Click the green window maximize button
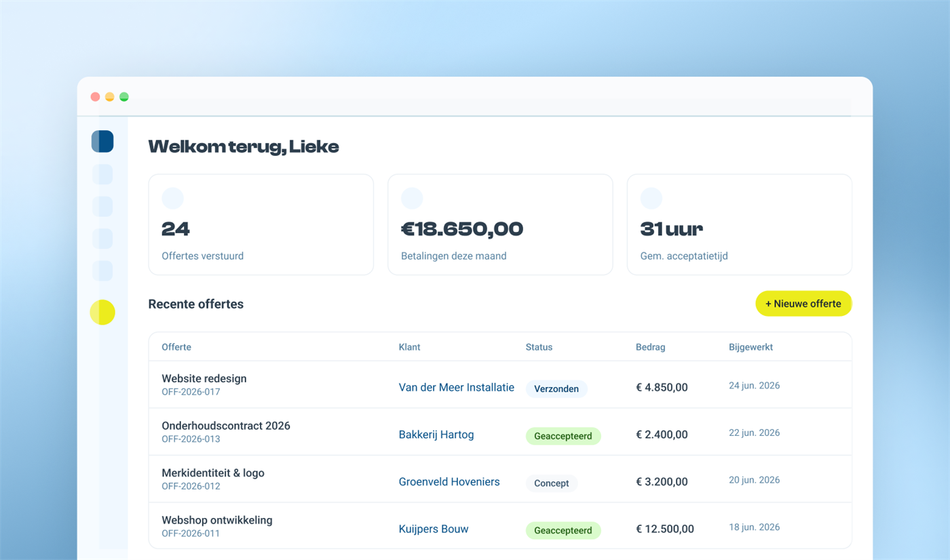This screenshot has height=560, width=950. click(124, 97)
